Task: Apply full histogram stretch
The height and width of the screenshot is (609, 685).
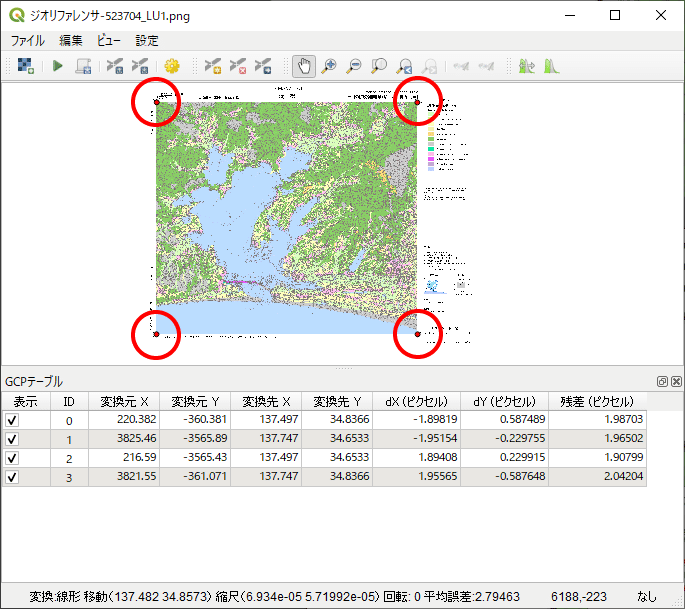Action: (x=527, y=66)
